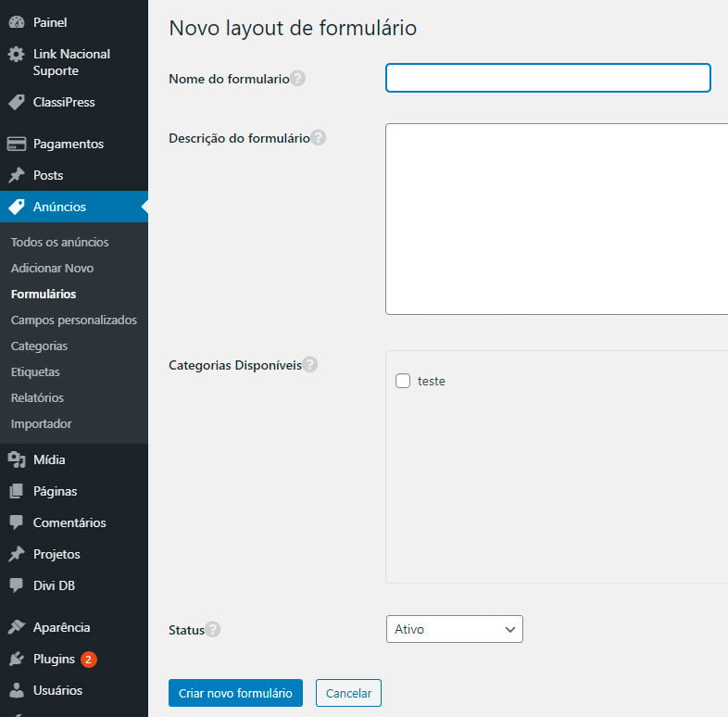Click the Mídia icon in sidebar
Image resolution: width=728 pixels, height=717 pixels.
(x=16, y=459)
